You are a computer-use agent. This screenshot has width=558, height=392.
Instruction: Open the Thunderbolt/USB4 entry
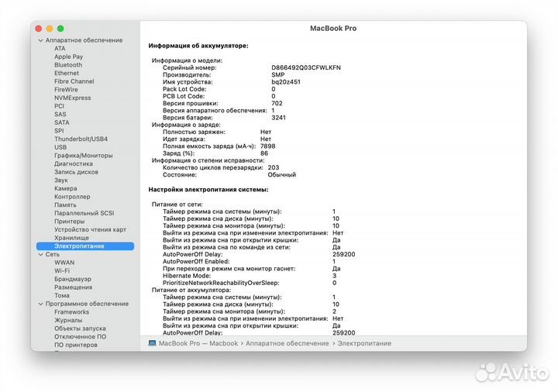click(x=81, y=139)
